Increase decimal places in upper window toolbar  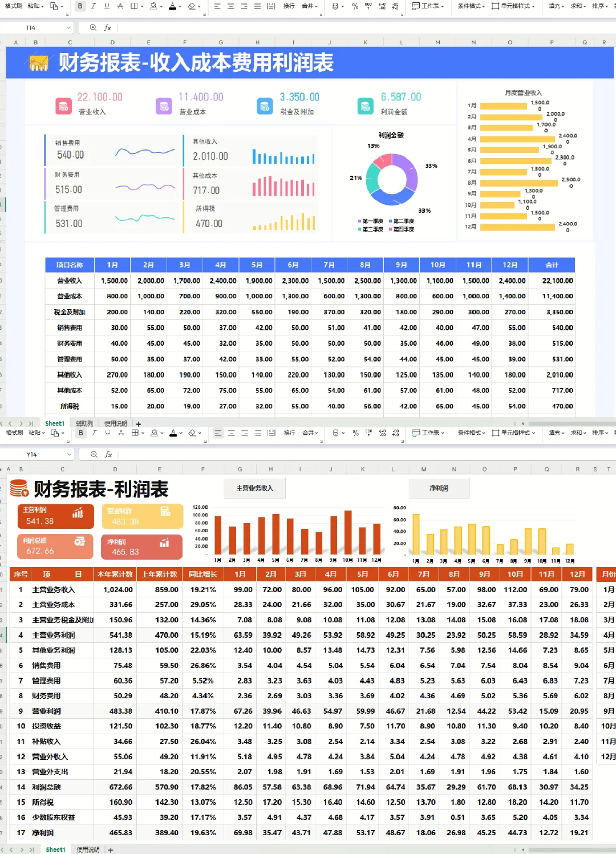(x=382, y=6)
